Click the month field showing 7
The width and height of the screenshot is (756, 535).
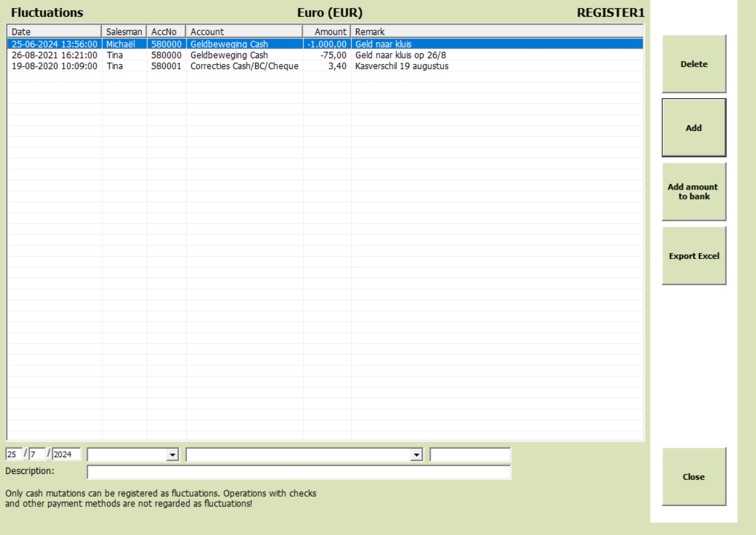coord(37,454)
